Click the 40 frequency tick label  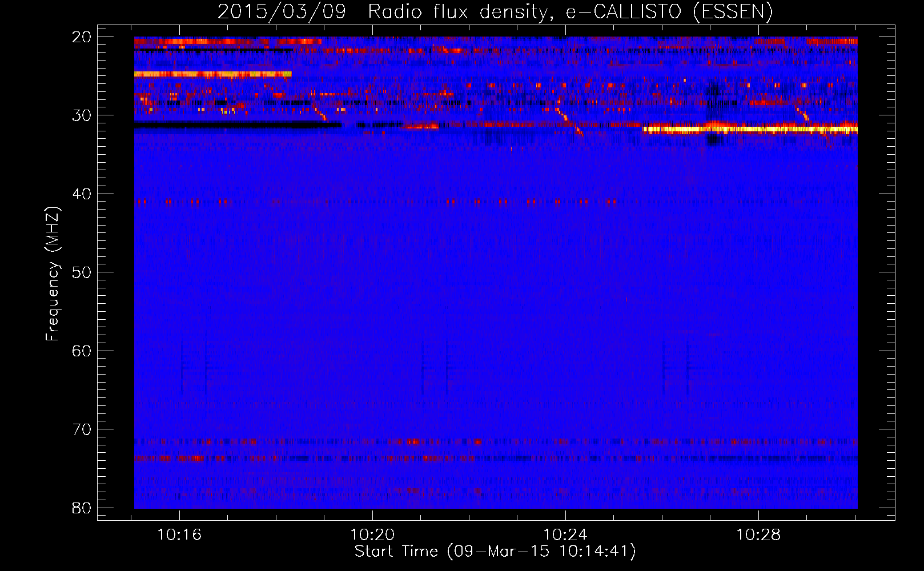[x=82, y=194]
